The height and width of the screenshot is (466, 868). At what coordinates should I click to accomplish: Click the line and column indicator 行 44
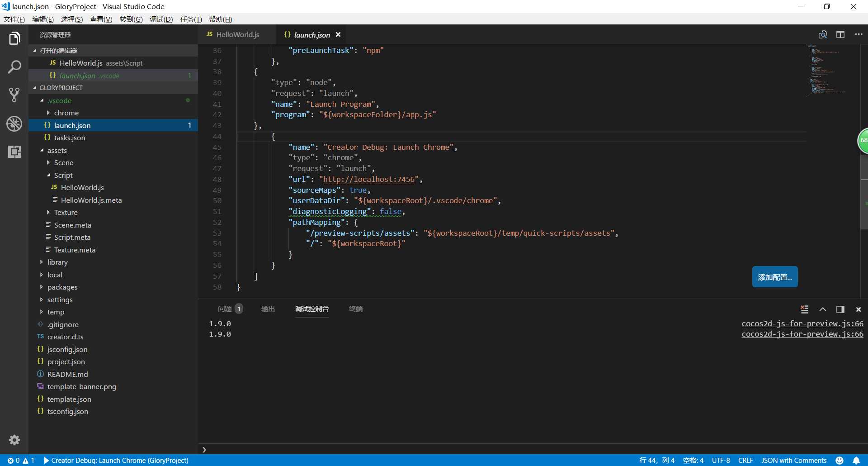pyautogui.click(x=657, y=461)
